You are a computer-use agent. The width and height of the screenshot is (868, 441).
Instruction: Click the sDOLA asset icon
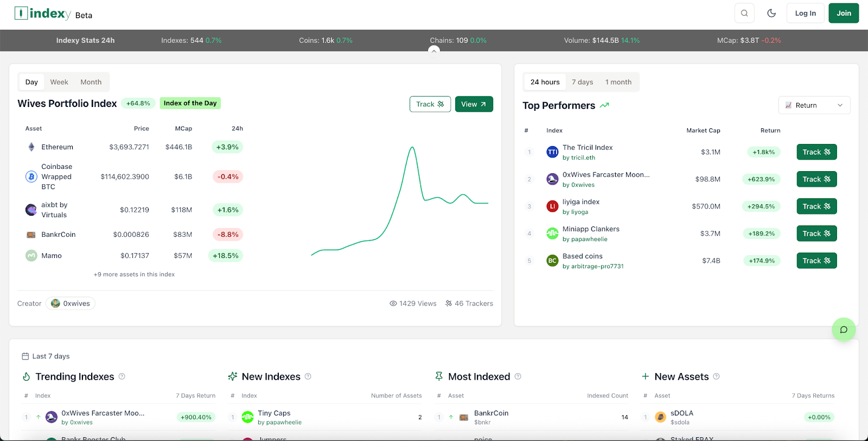pyautogui.click(x=660, y=417)
